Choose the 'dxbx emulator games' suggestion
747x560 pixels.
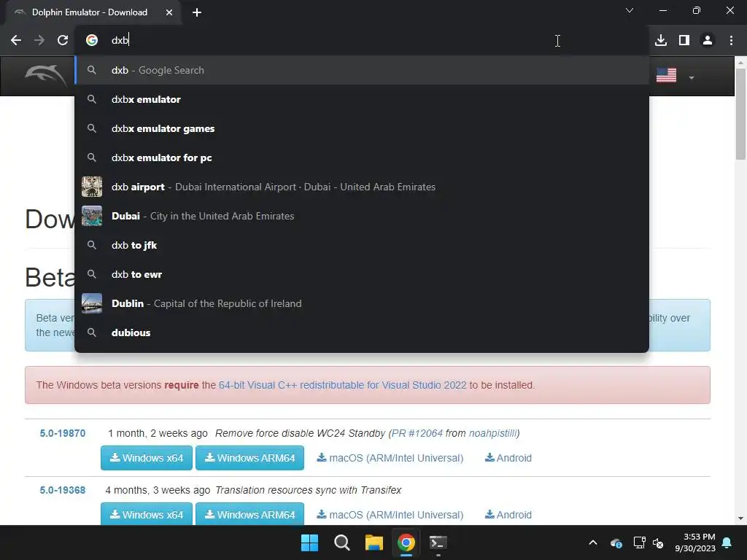pos(362,128)
